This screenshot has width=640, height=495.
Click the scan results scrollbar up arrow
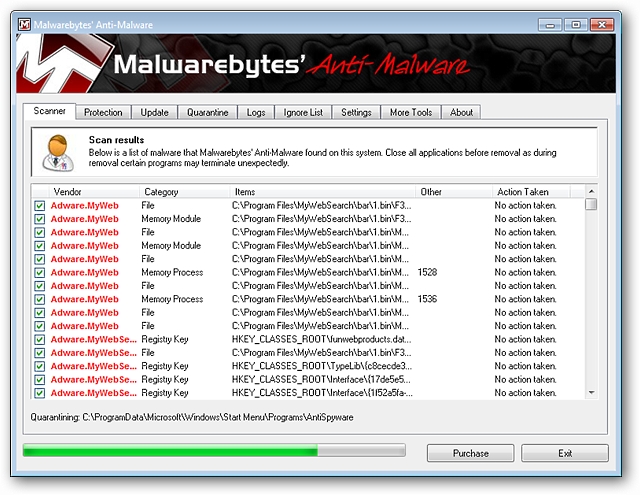point(591,191)
